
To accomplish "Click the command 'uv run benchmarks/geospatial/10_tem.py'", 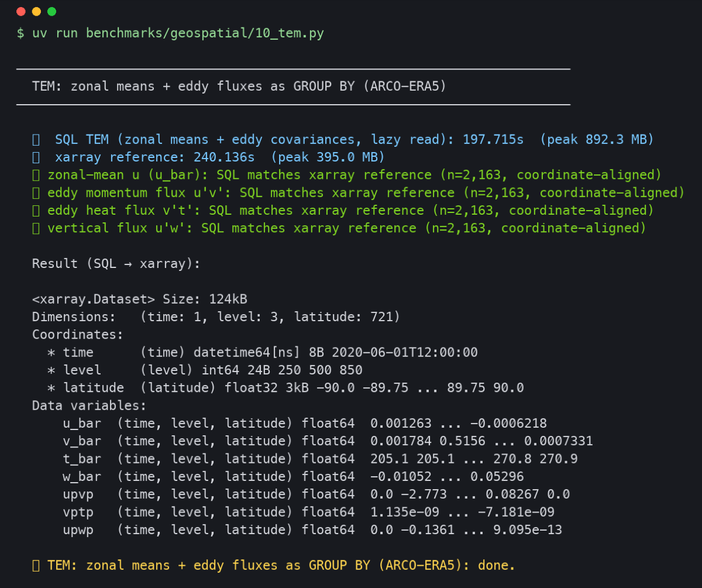I will pyautogui.click(x=178, y=33).
